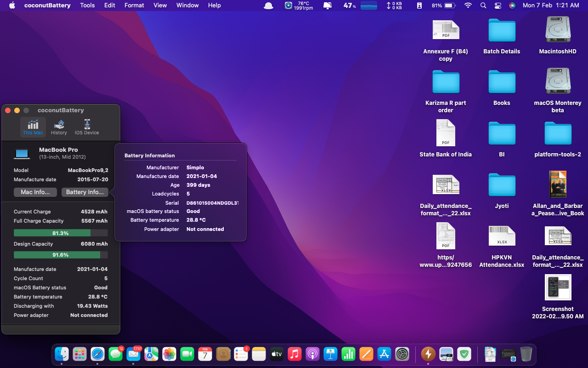Switch to the History view in coconutBattery
Screen dimensions: 588x368
click(59, 126)
